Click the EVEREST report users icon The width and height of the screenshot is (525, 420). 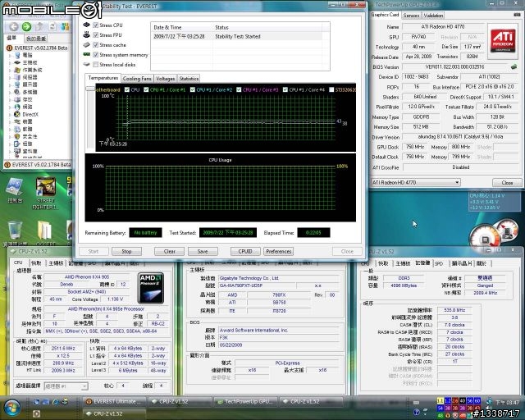[66, 26]
